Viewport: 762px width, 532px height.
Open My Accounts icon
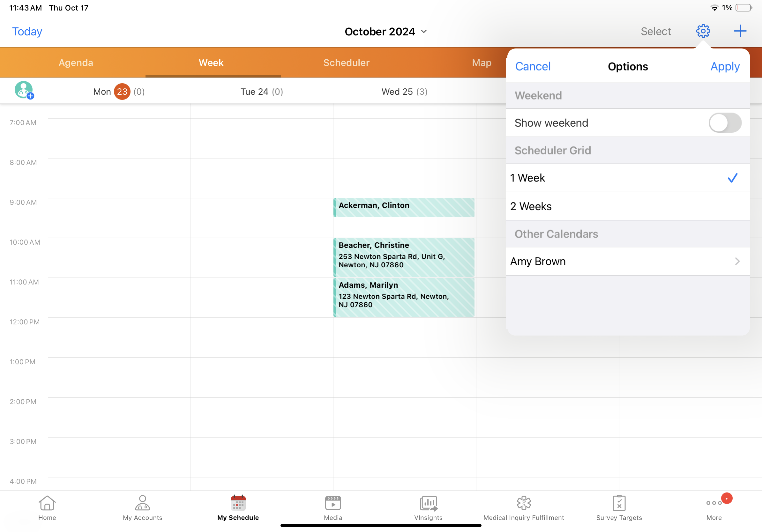(142, 503)
